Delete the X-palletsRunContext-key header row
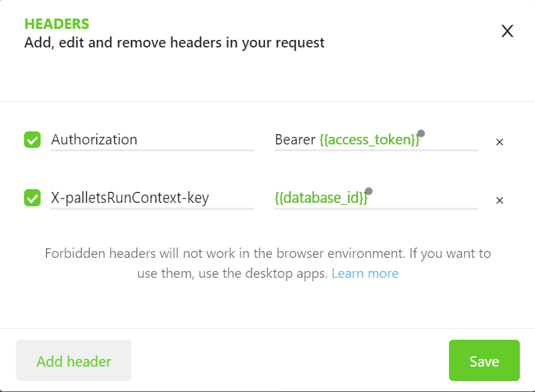 (x=500, y=201)
